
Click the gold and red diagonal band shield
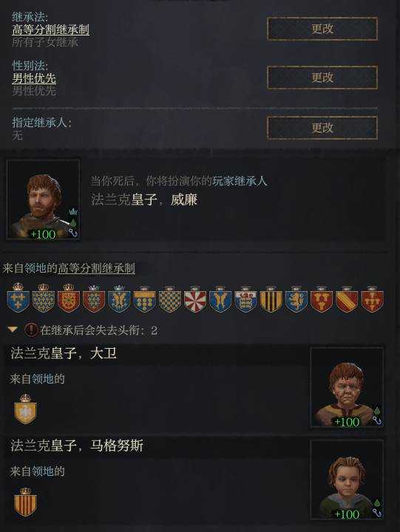point(347,299)
